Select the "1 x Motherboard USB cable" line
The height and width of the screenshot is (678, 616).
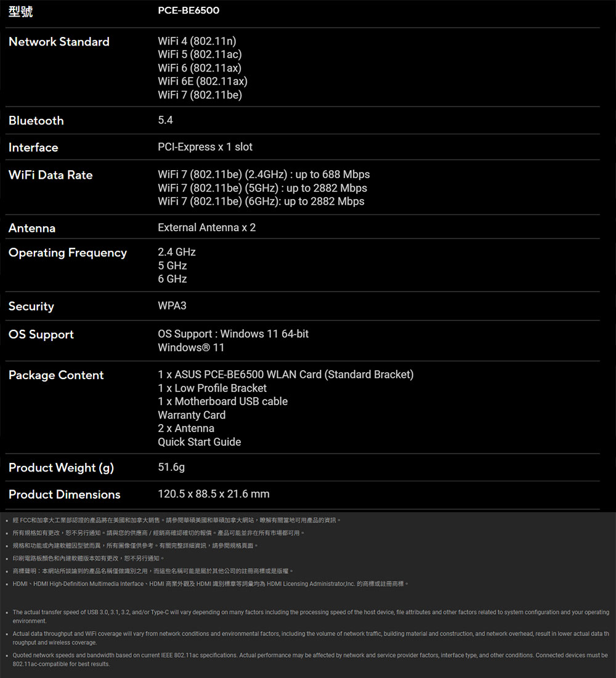click(x=222, y=402)
